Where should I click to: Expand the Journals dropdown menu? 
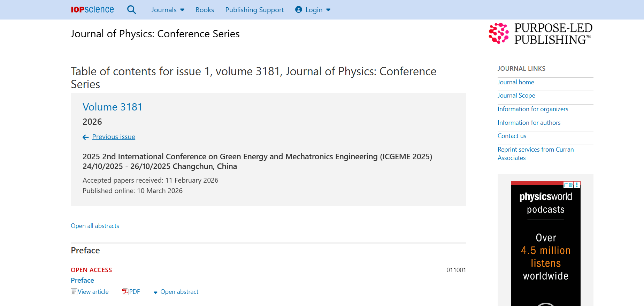coord(168,10)
